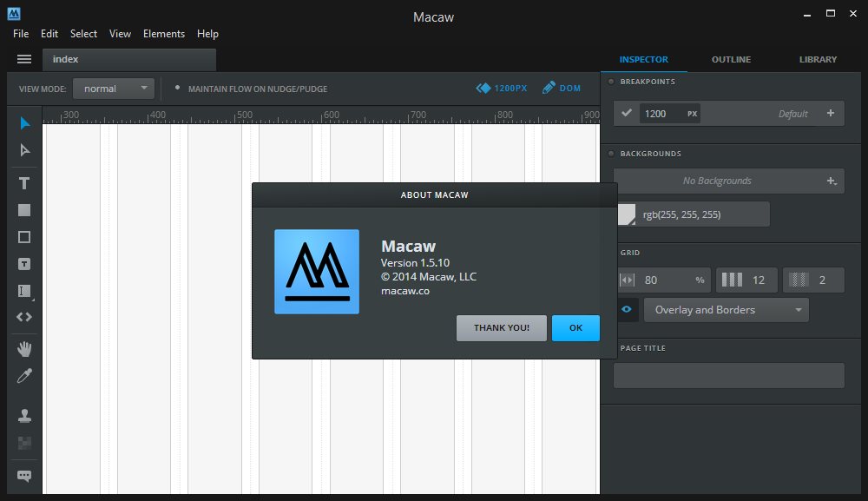Click the rgb(255, 255, 255) color field
Viewport: 868px width, 501px height.
point(702,214)
